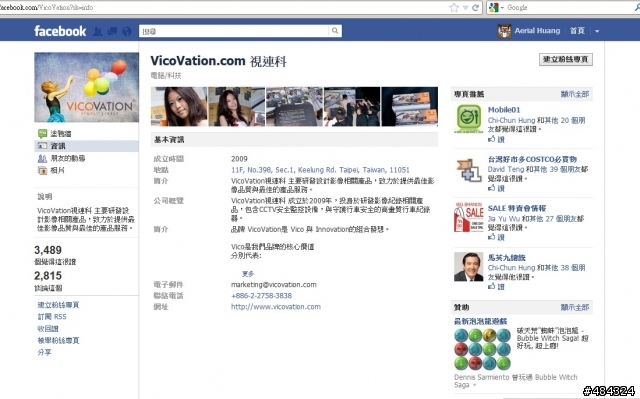Open the third photo strip thumbnail
Image resolution: width=640 pixels, height=399 pixels.
(x=294, y=106)
